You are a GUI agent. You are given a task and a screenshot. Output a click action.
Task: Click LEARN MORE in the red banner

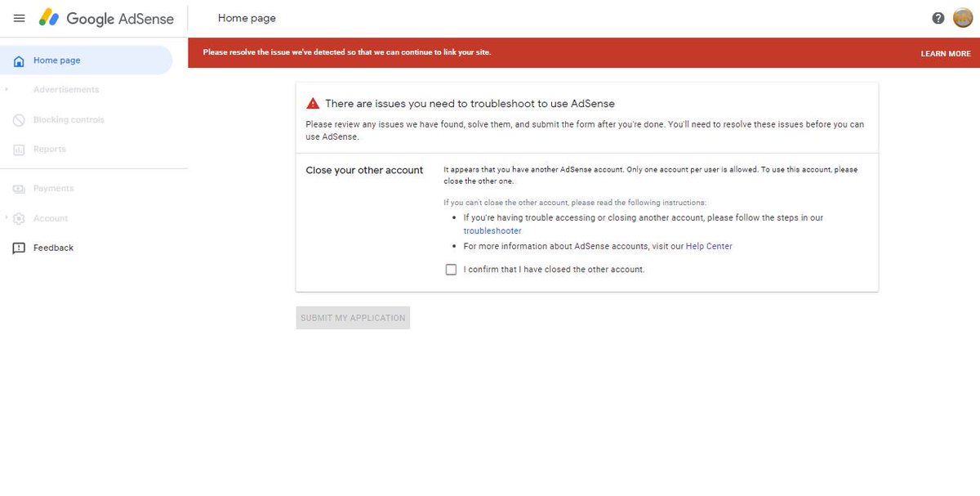pos(946,53)
